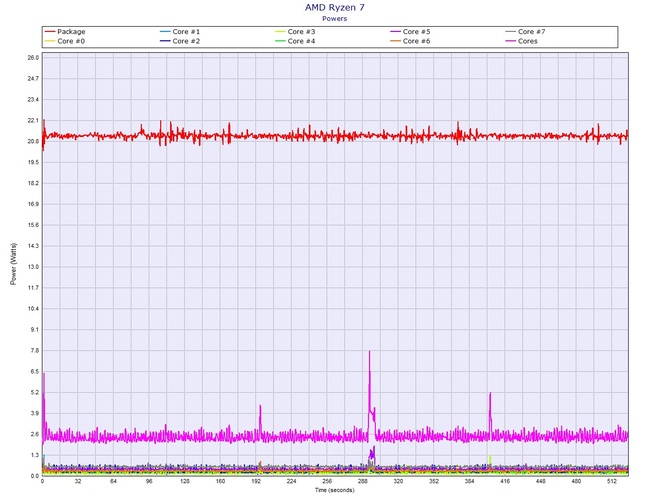Click the 20.8 y-axis value
Image resolution: width=670 pixels, height=502 pixels.
click(33, 141)
